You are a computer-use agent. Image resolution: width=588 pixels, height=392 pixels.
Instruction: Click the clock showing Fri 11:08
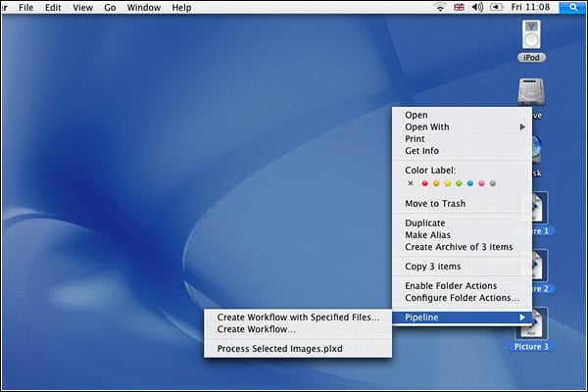(x=530, y=7)
